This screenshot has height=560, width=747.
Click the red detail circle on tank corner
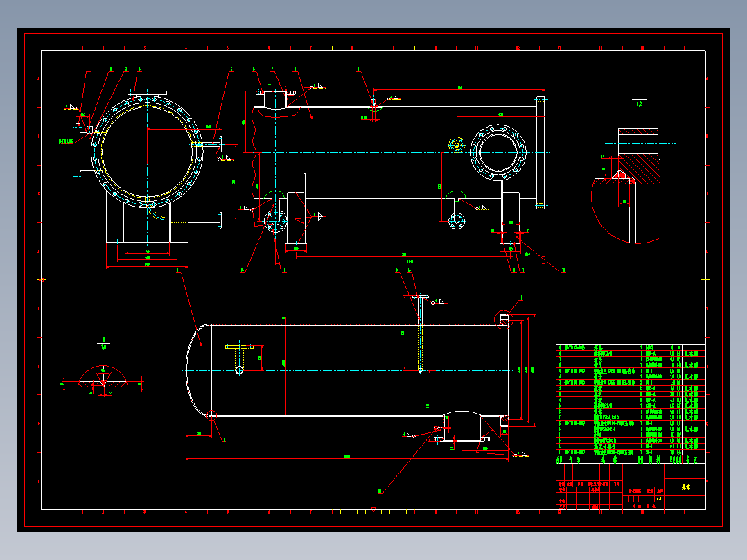504,320
